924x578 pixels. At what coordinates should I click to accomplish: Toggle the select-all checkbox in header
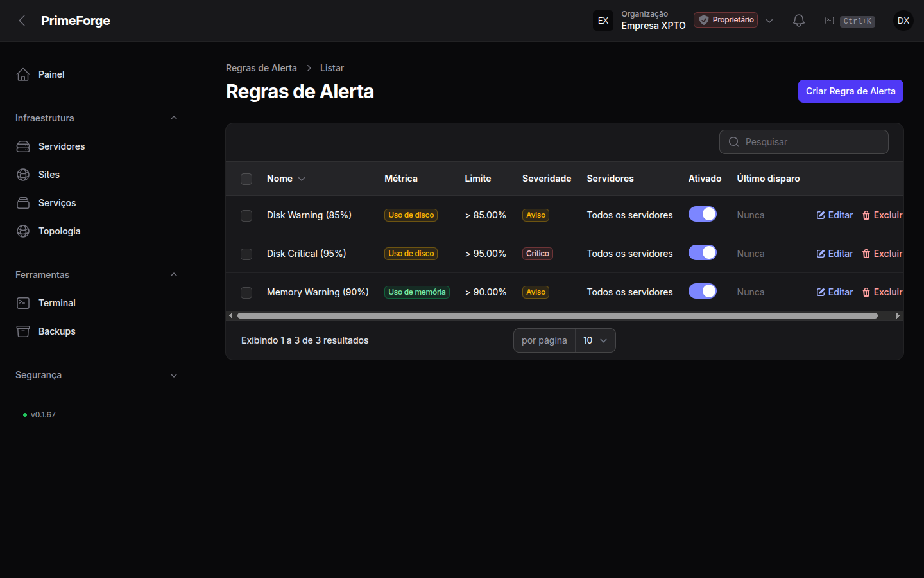pos(246,179)
